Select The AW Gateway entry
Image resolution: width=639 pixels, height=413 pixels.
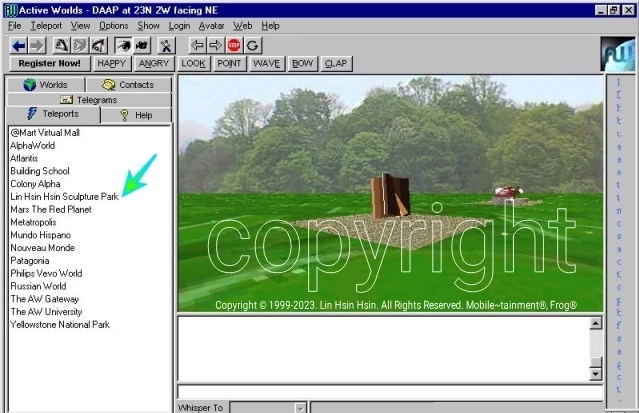(x=44, y=299)
